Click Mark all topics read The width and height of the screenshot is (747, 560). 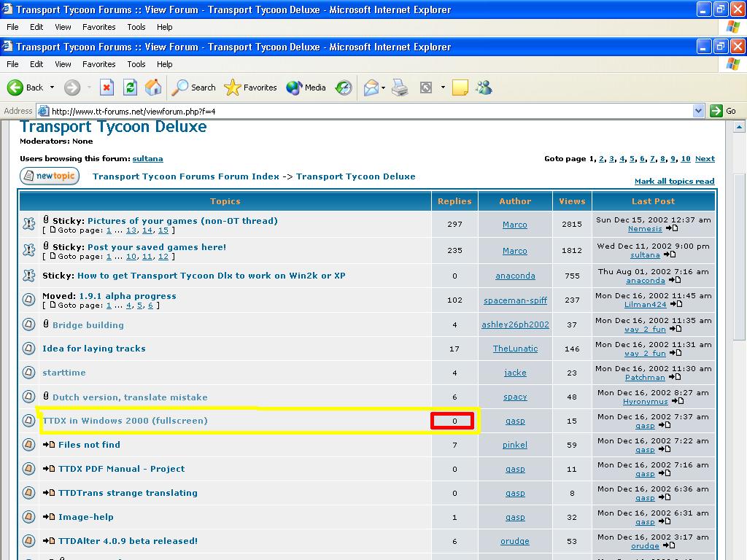[675, 181]
